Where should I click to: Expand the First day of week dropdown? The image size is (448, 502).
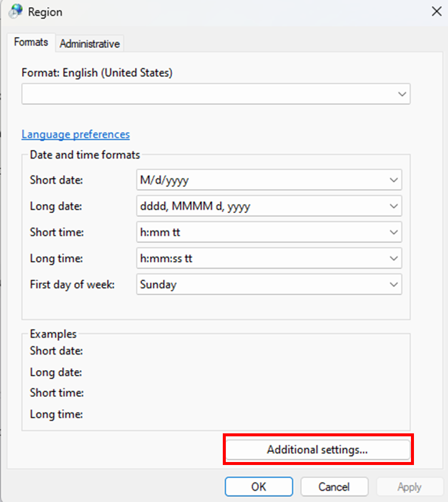pos(269,285)
